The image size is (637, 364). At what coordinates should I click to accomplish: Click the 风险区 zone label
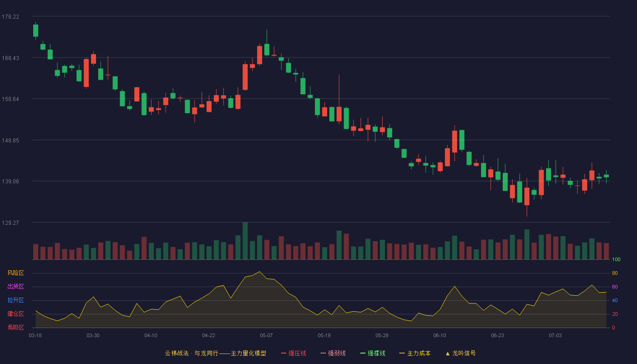click(15, 273)
